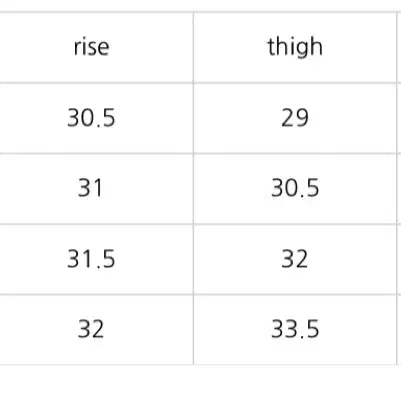Select the rise cell containing 32
Image resolution: width=401 pixels, height=401 pixels.
coord(96,330)
